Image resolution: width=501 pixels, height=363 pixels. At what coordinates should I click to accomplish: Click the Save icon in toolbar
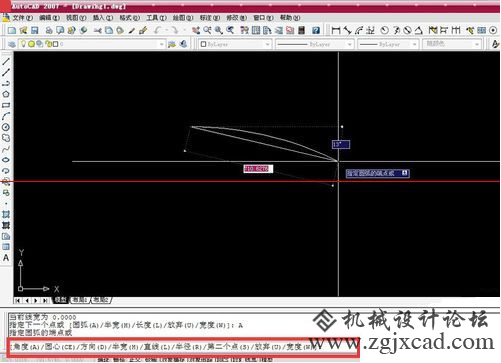click(x=35, y=31)
